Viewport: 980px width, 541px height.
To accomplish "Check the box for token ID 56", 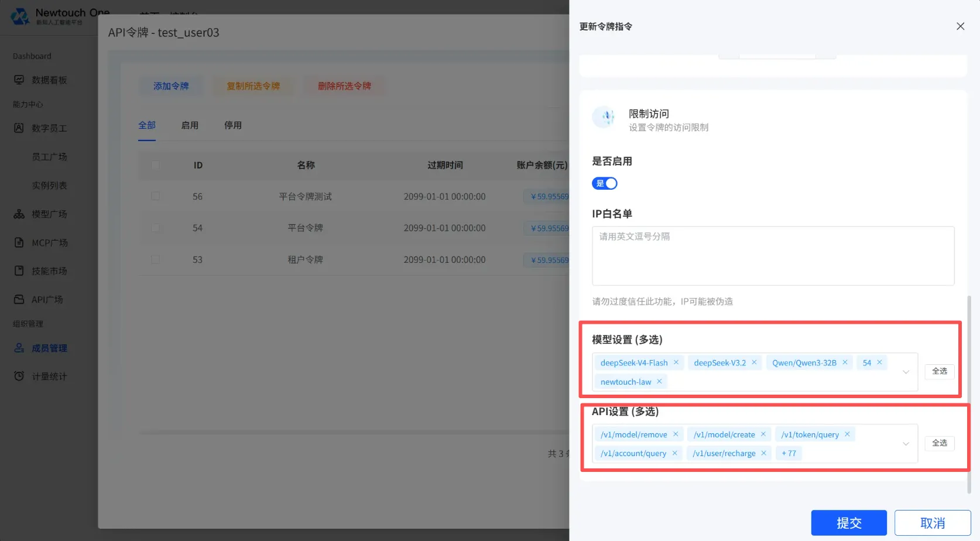I will click(x=155, y=196).
